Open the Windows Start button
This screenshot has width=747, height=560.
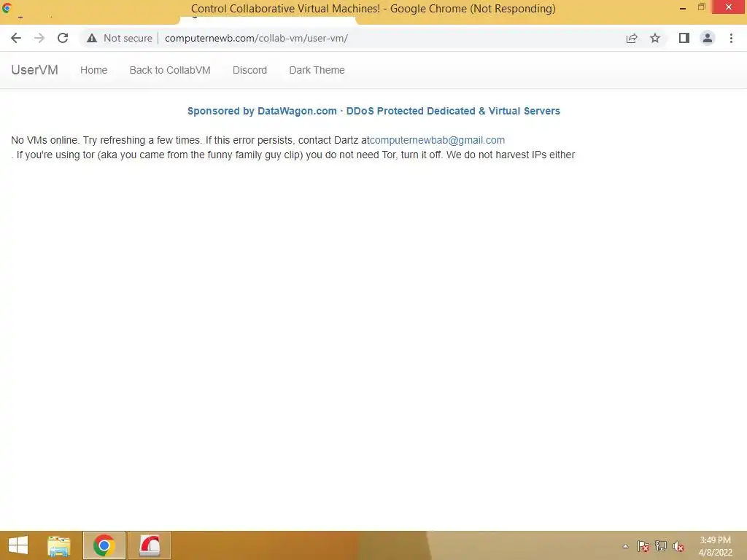coord(18,545)
